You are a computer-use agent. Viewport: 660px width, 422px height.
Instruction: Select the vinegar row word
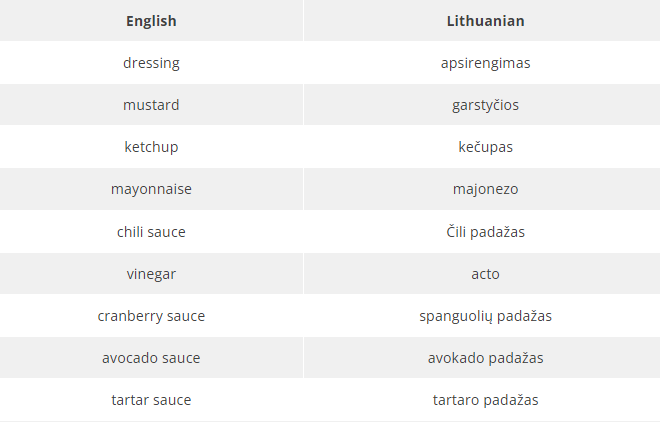pos(151,274)
